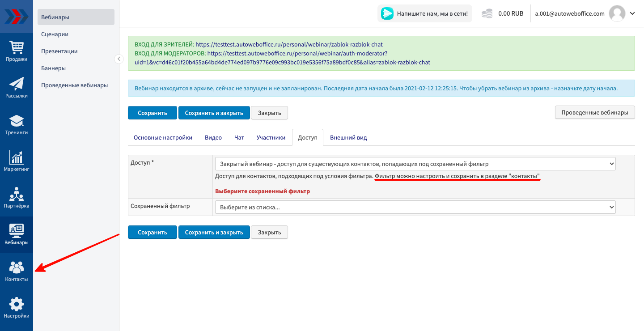Collapse the submenu sidebar arrow
Viewport: 644px width, 331px height.
[x=119, y=59]
